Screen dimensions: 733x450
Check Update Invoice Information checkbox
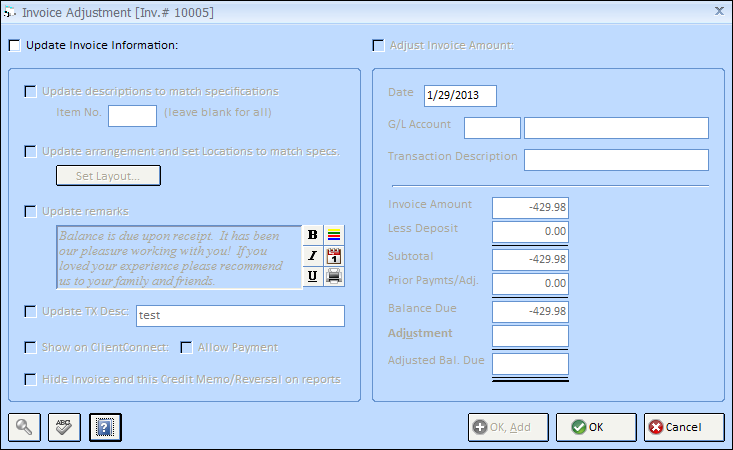pyautogui.click(x=15, y=46)
